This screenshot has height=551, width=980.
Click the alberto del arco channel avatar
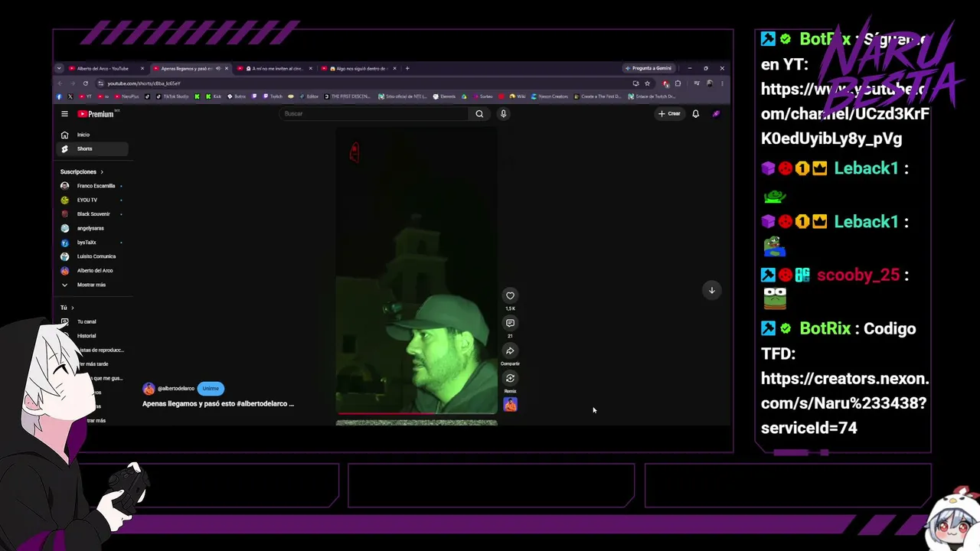149,389
